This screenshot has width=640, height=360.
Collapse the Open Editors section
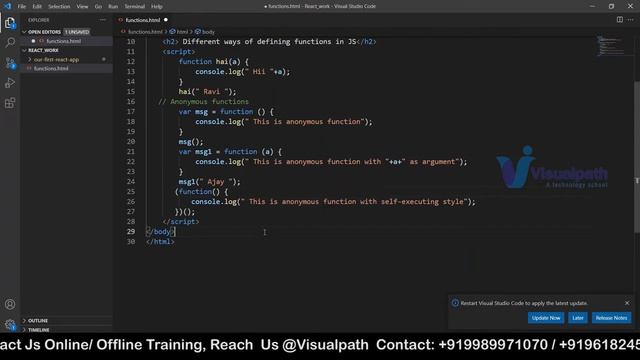click(44, 32)
